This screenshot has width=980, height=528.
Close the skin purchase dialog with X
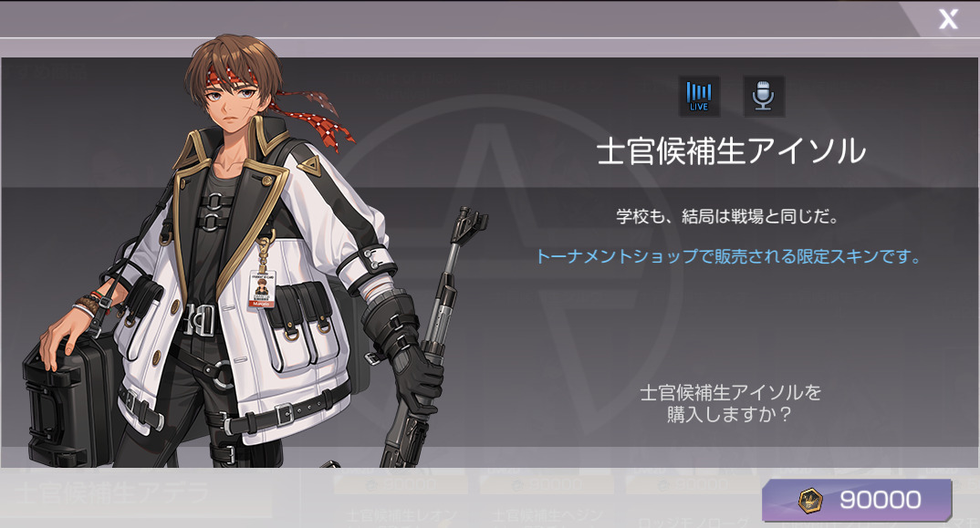click(948, 19)
